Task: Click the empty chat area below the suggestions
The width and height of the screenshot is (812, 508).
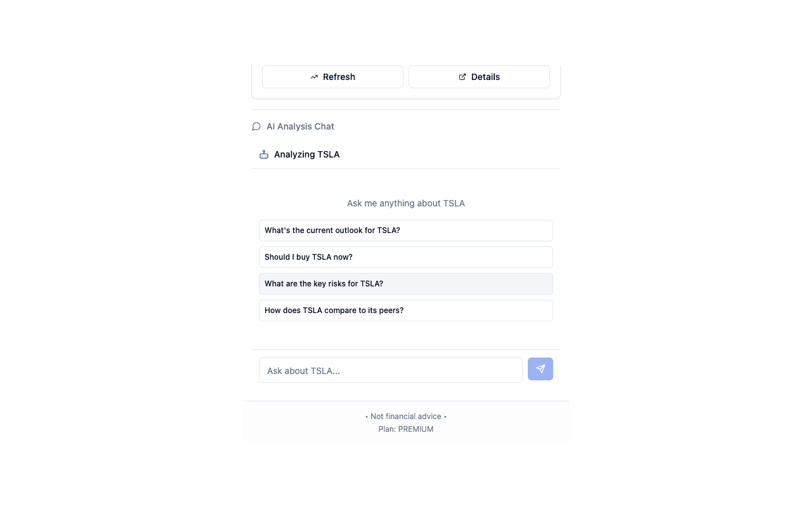Action: (406, 335)
